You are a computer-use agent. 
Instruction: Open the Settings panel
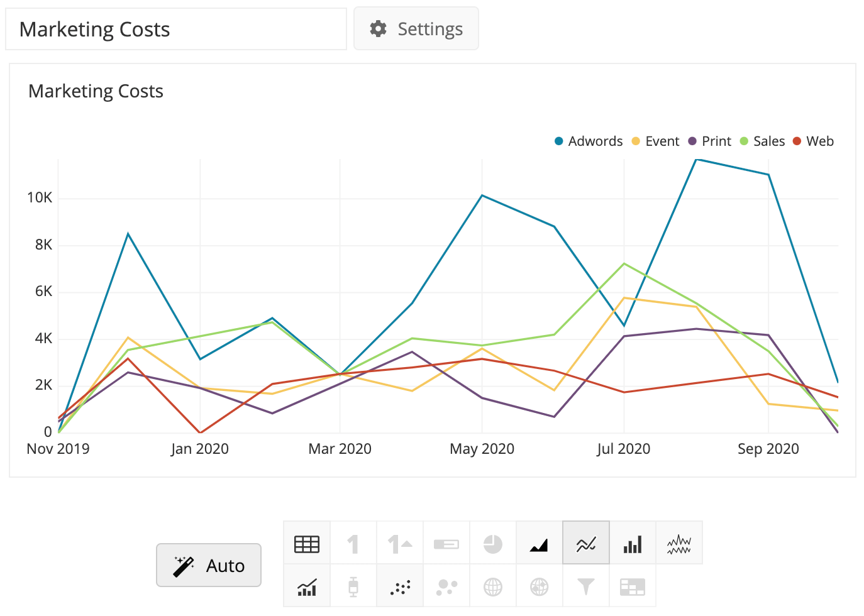coord(416,28)
